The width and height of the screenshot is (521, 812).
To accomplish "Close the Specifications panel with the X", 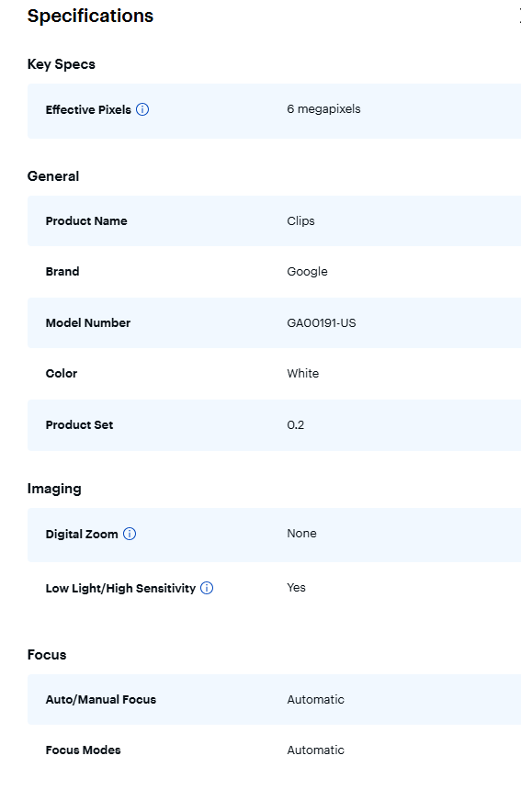I will click(x=519, y=16).
